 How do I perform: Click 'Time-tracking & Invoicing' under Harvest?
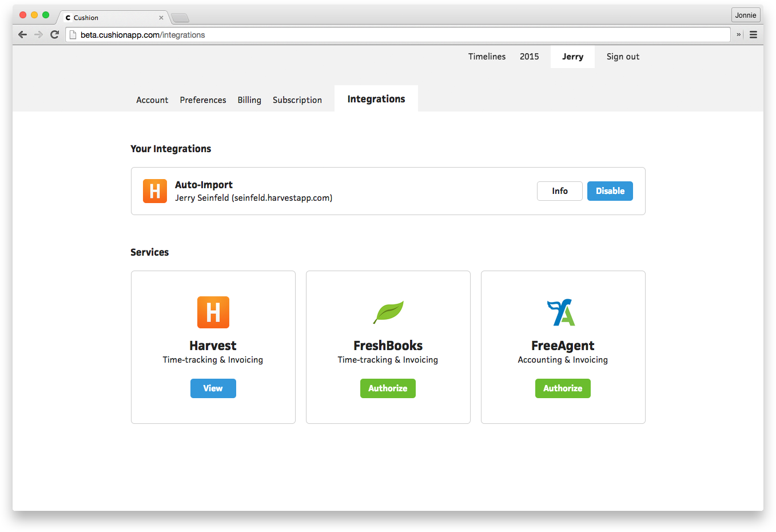tap(213, 360)
